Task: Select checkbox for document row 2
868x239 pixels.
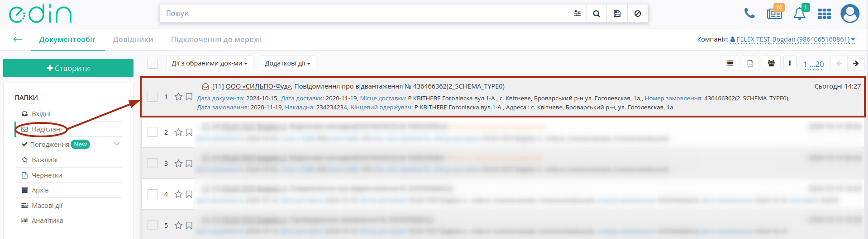Action: [x=153, y=132]
